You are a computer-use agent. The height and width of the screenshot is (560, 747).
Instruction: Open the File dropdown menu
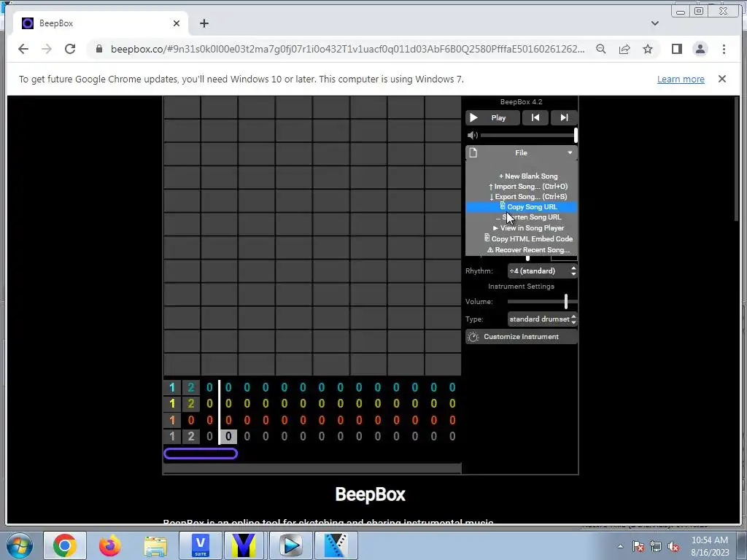tap(521, 153)
